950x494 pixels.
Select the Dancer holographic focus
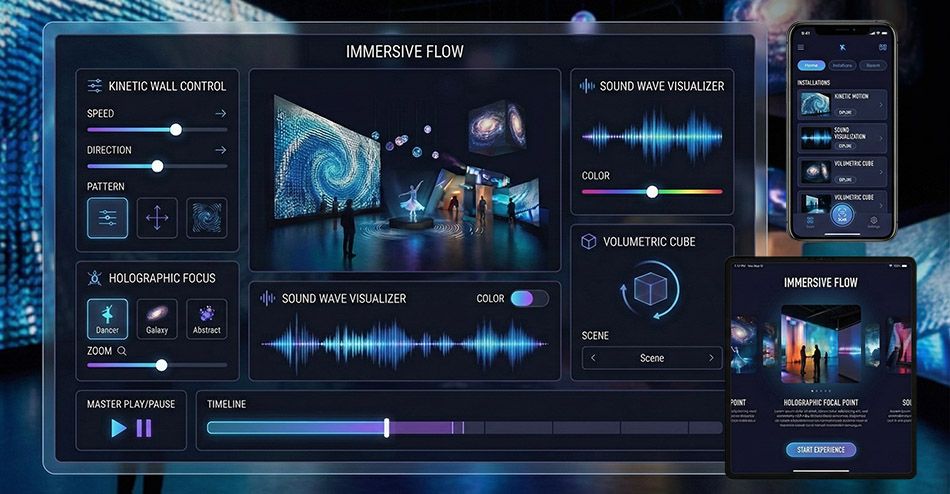pos(107,319)
